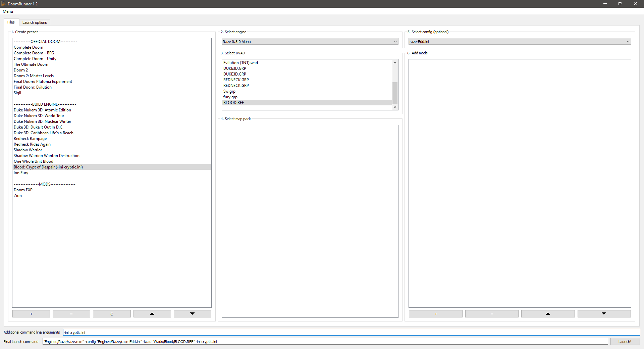This screenshot has height=349, width=644.
Task: Open the Select engine dropdown
Action: 310,42
